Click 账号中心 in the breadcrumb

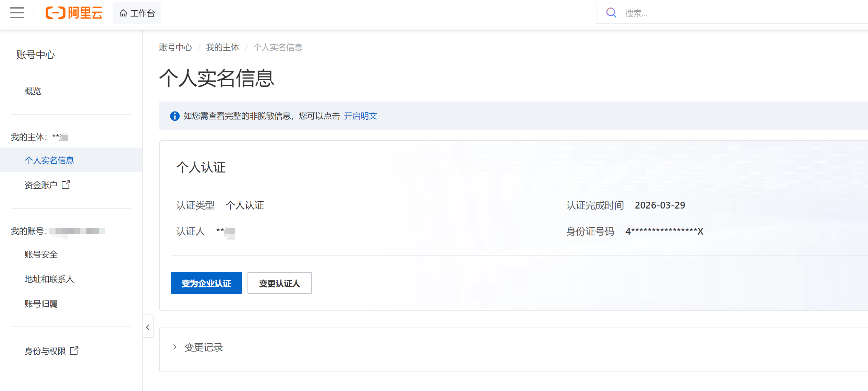[x=175, y=47]
